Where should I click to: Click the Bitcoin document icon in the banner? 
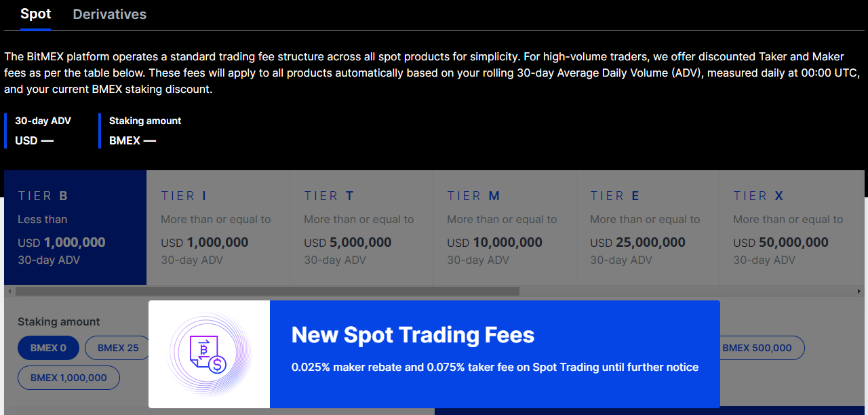click(209, 355)
